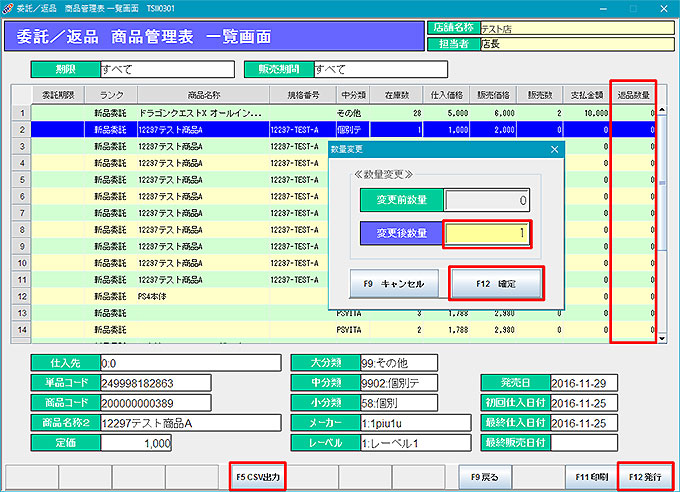Click the 店舗名称 field
This screenshot has height=492, width=680.
click(x=577, y=28)
